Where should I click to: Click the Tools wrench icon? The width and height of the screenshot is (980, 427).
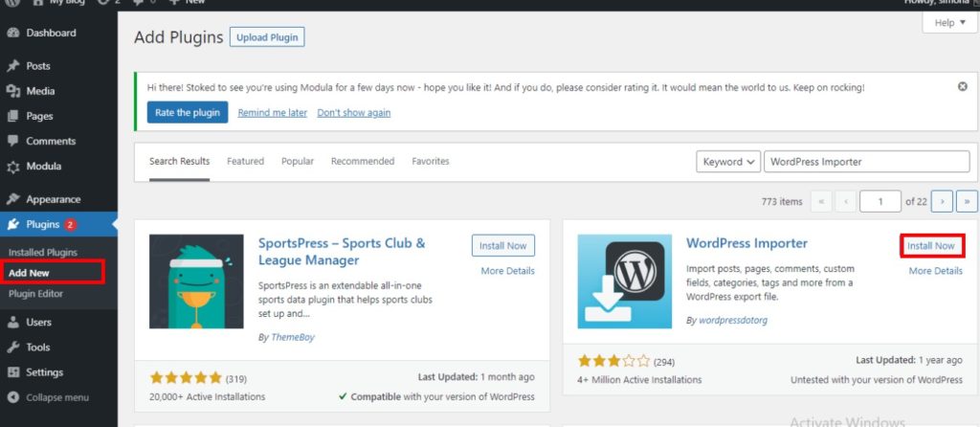[13, 348]
